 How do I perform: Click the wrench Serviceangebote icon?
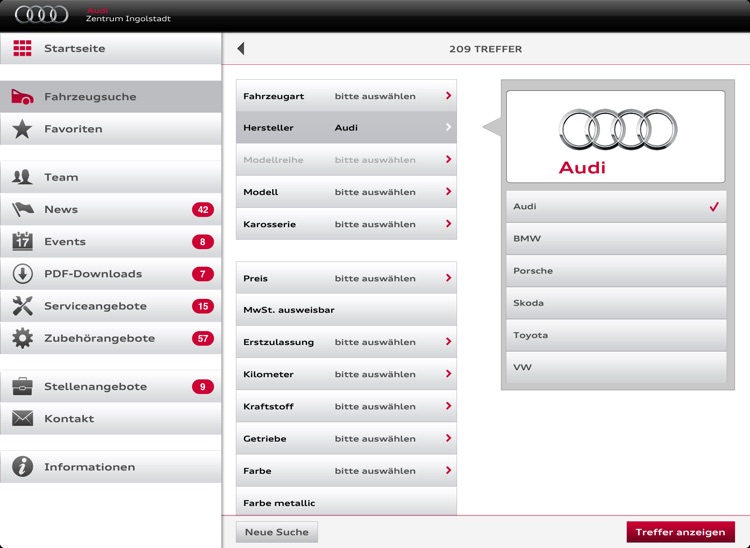(22, 306)
